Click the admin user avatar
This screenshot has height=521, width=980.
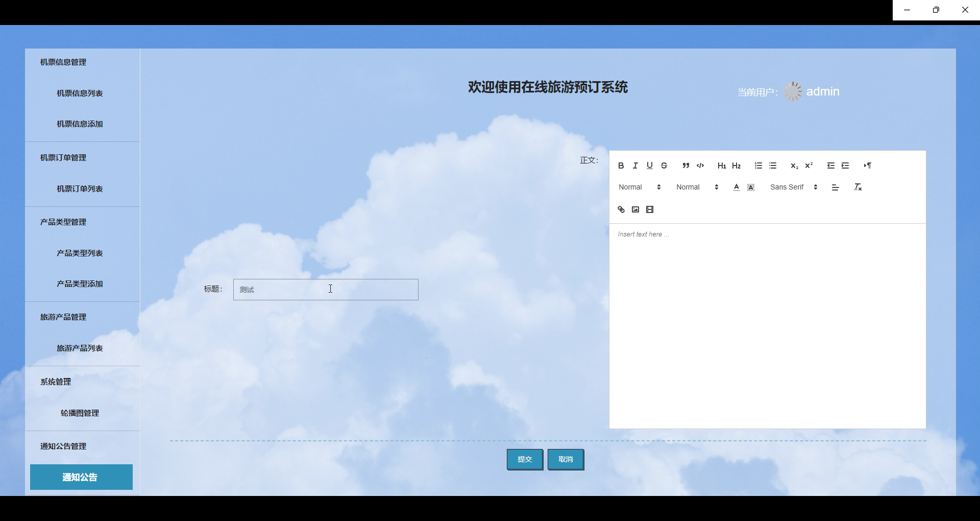[793, 91]
